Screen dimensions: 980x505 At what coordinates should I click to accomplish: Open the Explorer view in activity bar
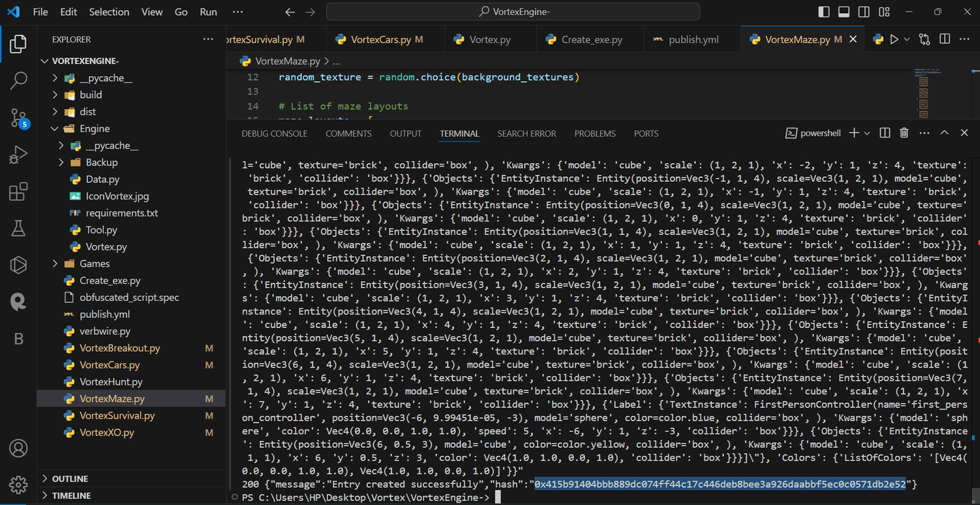click(18, 45)
